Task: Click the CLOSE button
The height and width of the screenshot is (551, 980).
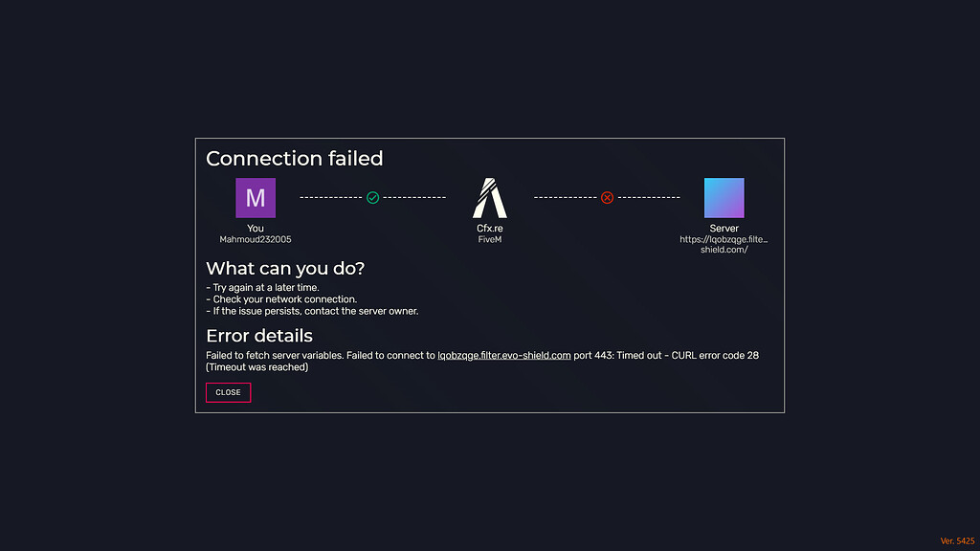Action: pos(228,392)
